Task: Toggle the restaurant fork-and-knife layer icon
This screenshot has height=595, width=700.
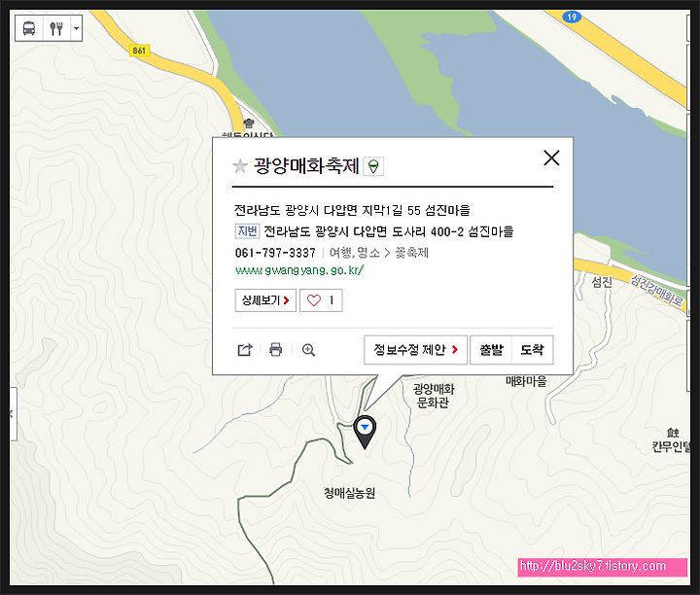Action: [56, 28]
